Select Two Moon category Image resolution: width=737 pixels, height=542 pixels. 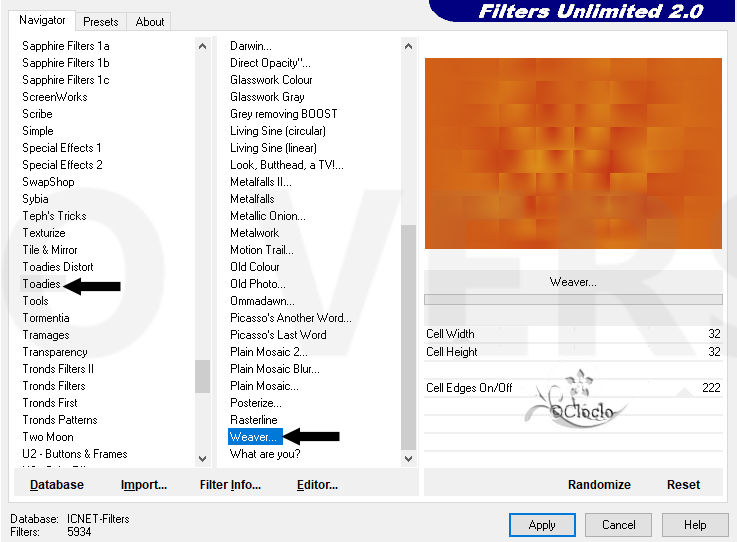point(47,437)
